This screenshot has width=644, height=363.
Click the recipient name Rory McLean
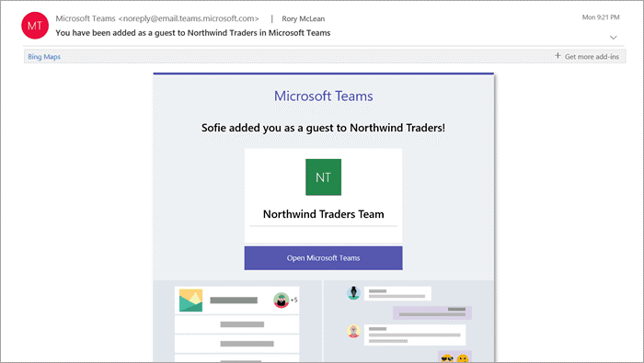(303, 19)
